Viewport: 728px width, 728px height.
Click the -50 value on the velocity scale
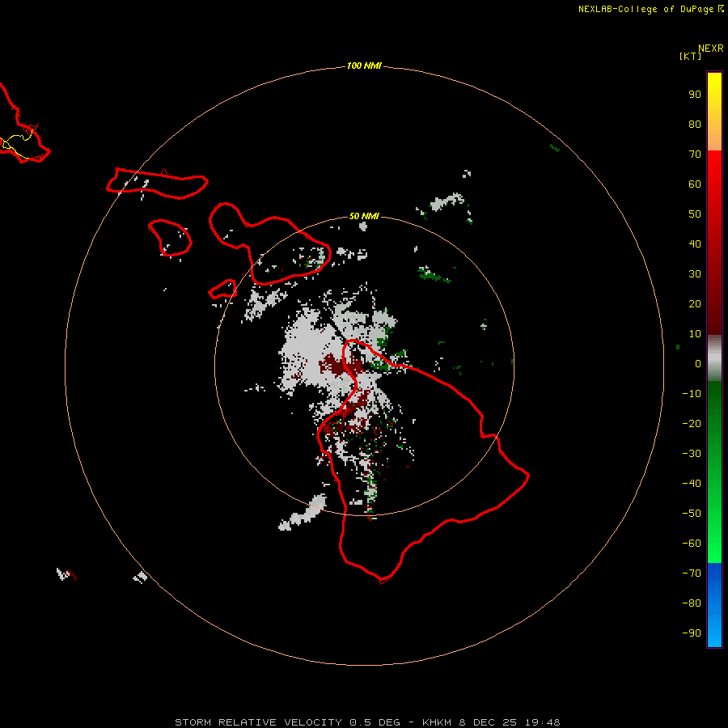click(x=692, y=514)
